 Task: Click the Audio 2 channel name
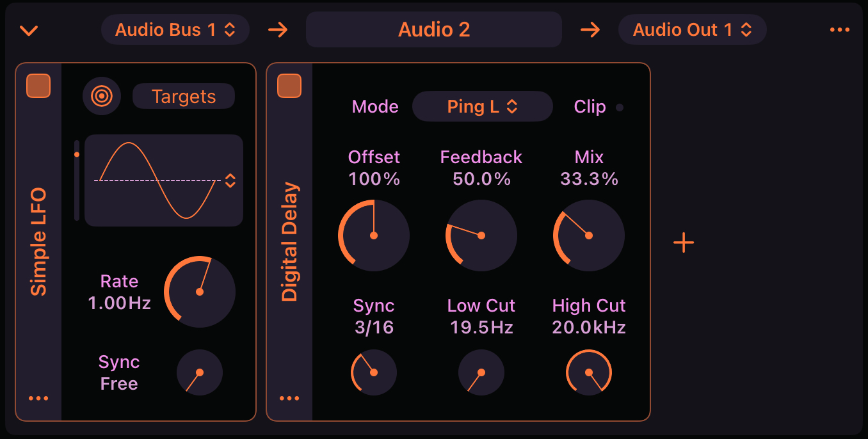[433, 29]
